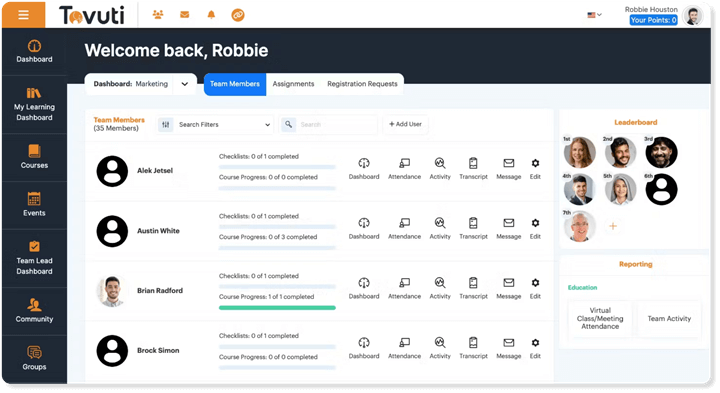Open Virtual Class/Meeting Attendance report
The image size is (720, 393).
point(600,318)
